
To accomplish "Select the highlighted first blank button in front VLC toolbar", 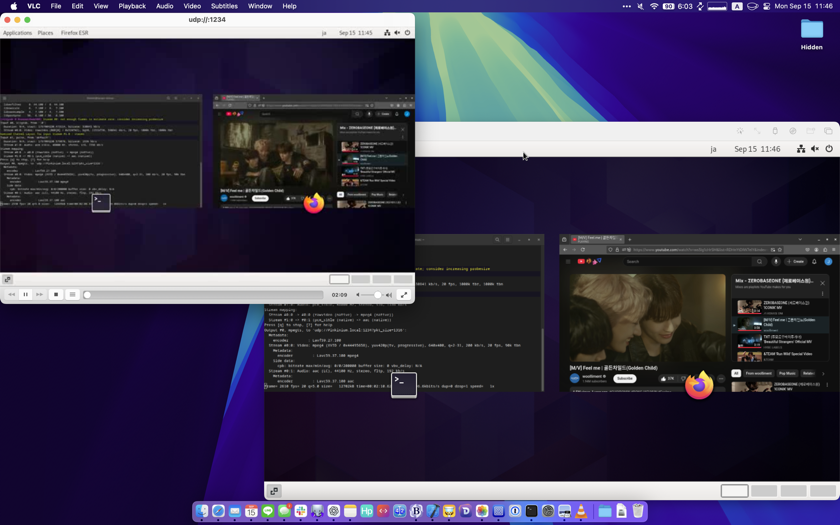I will [x=339, y=279].
